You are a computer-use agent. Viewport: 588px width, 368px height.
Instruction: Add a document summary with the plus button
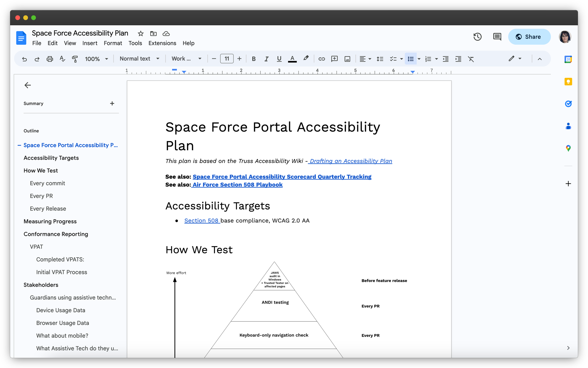(x=112, y=103)
